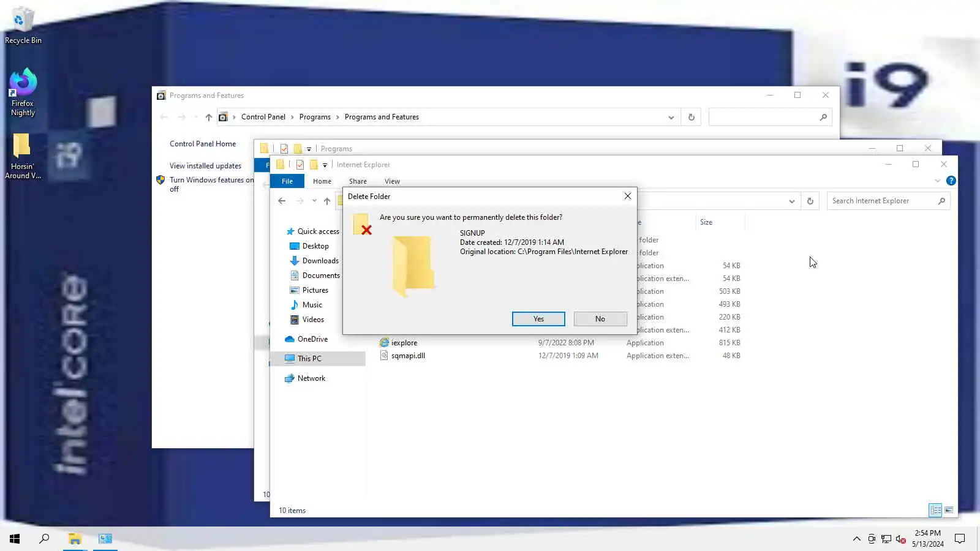980x551 pixels.
Task: Open View installed updates link
Action: [x=205, y=166]
